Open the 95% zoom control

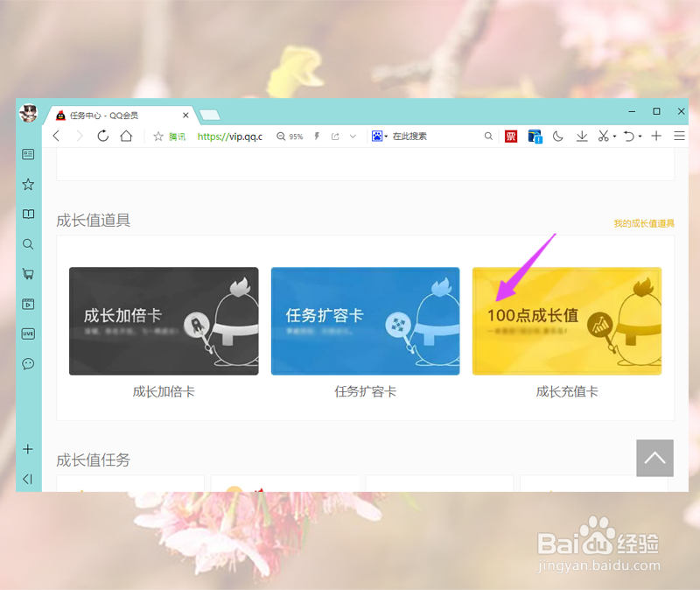click(290, 137)
